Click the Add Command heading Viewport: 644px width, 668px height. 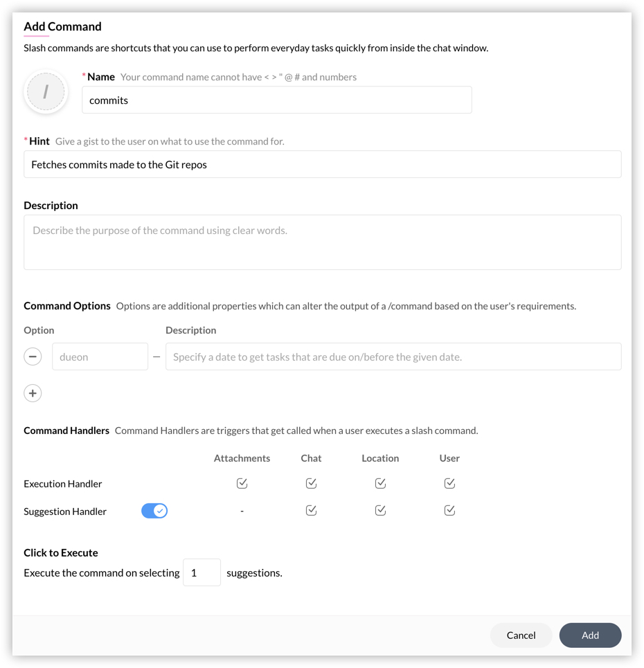[x=62, y=26]
